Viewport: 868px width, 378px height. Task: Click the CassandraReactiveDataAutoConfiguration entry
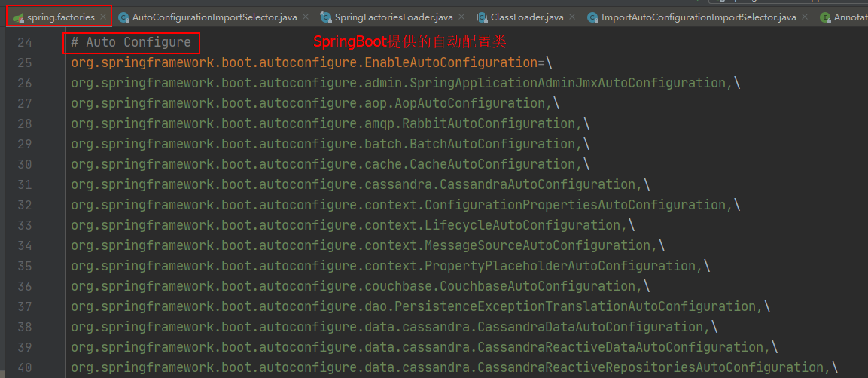pyautogui.click(x=425, y=347)
